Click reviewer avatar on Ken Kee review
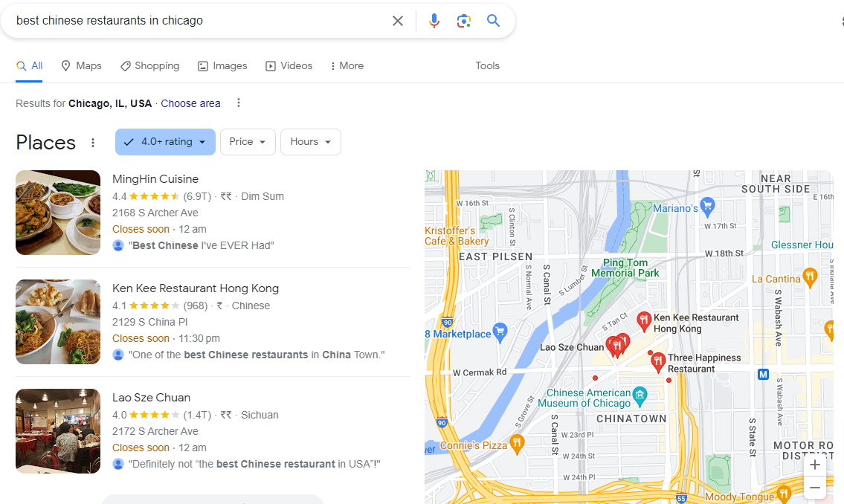 click(118, 355)
